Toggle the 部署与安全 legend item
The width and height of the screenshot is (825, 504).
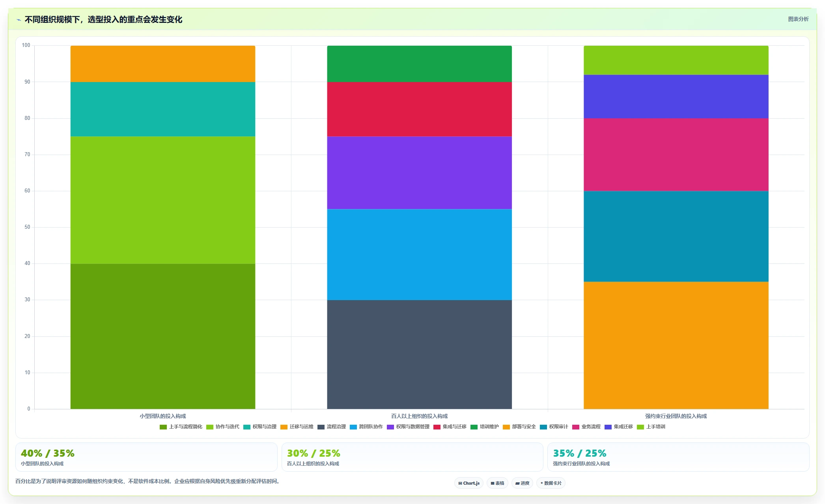click(x=519, y=427)
